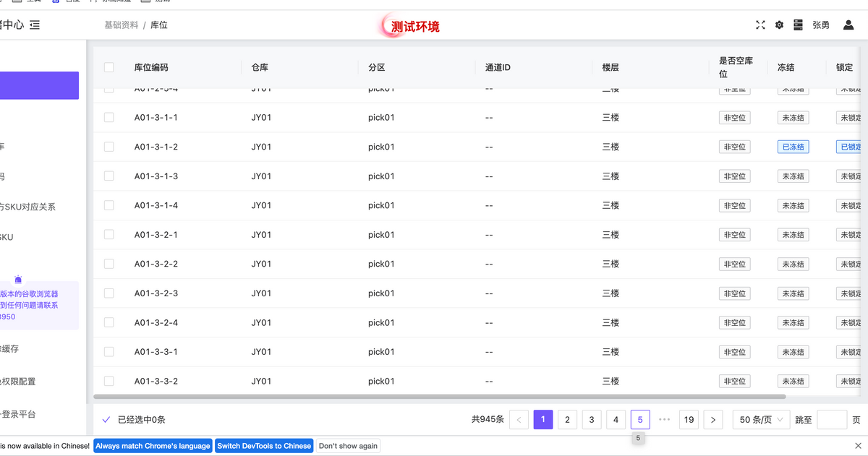Screen dimensions: 868x456
Task: Go to page 4
Action: coord(616,420)
